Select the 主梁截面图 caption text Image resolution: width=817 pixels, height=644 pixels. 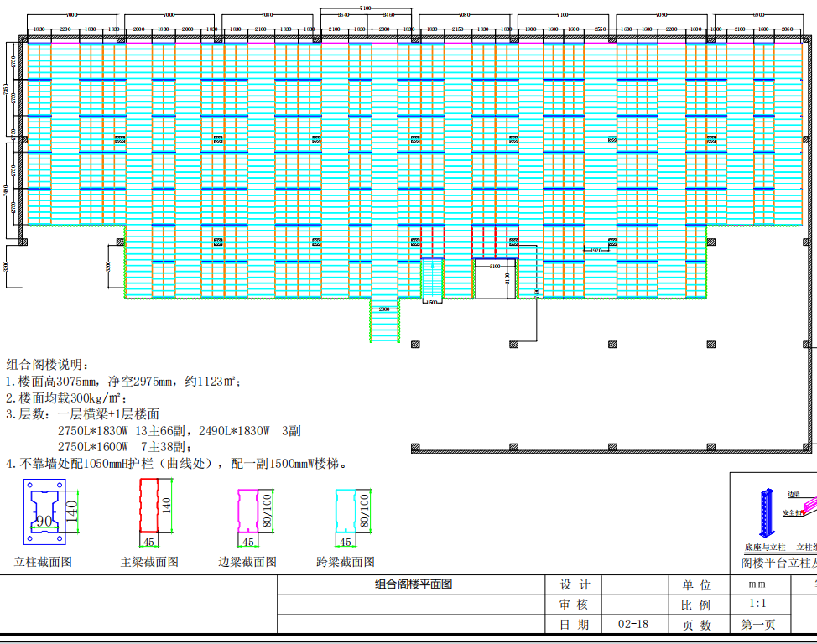pos(149,562)
